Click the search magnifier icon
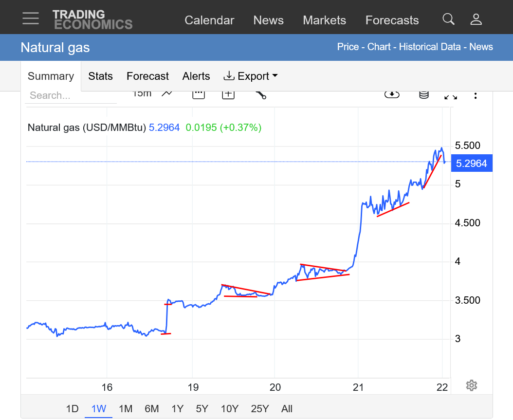This screenshot has height=420, width=513. (x=448, y=19)
